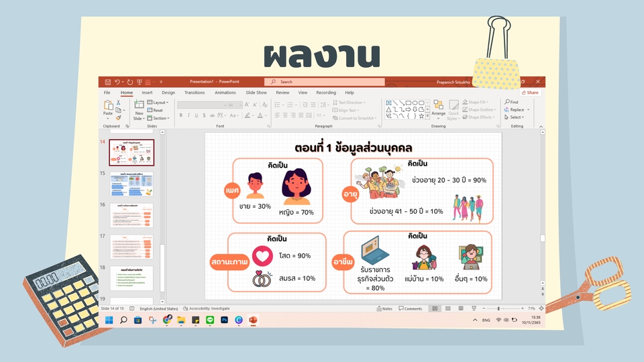Screen dimensions: 644x362
Task: Switch to Slide Sorter view
Action: [x=447, y=308]
